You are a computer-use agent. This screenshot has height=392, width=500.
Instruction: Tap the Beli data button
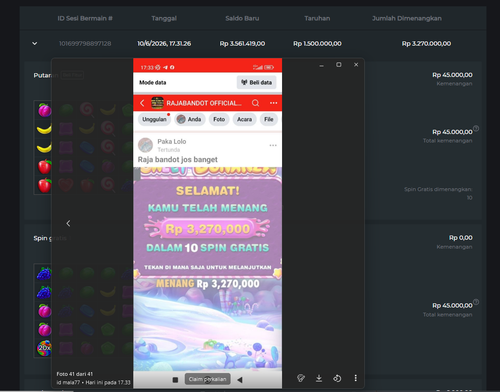(x=257, y=82)
